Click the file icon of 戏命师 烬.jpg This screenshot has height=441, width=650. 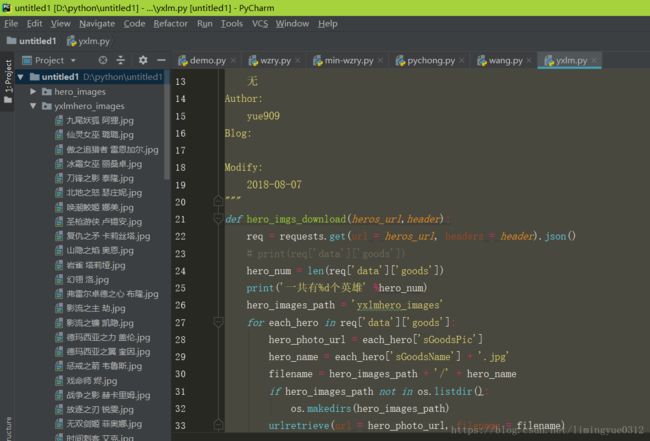(59, 381)
